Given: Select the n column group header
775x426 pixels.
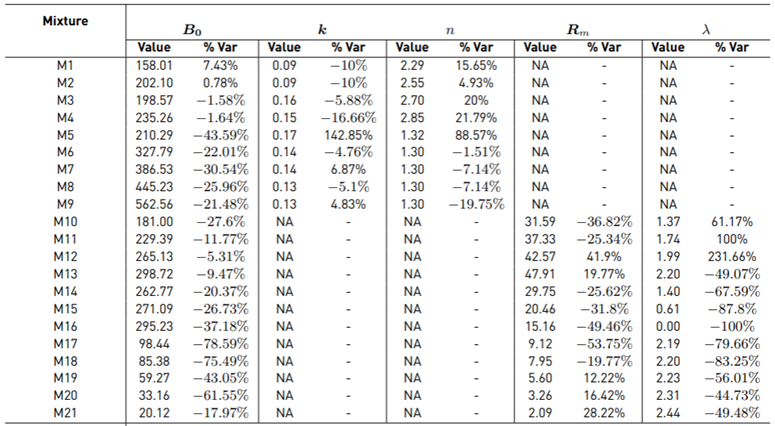Looking at the screenshot, I should [x=449, y=30].
